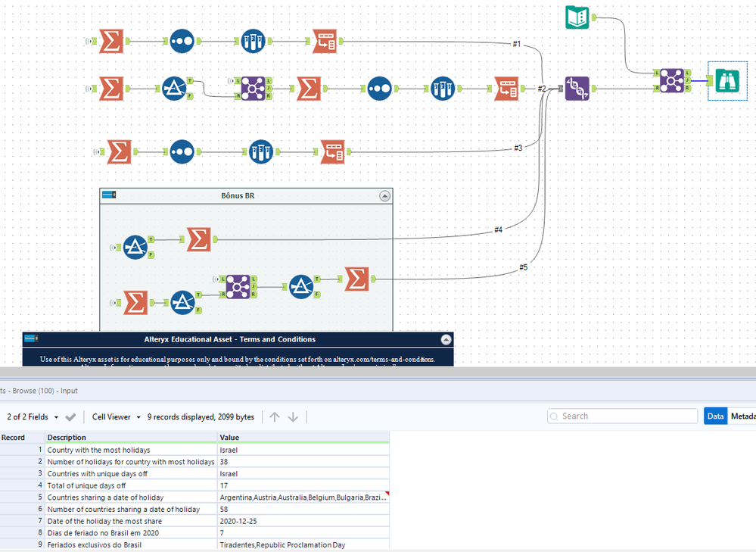Select the Union tool with DNA icon

pos(577,89)
